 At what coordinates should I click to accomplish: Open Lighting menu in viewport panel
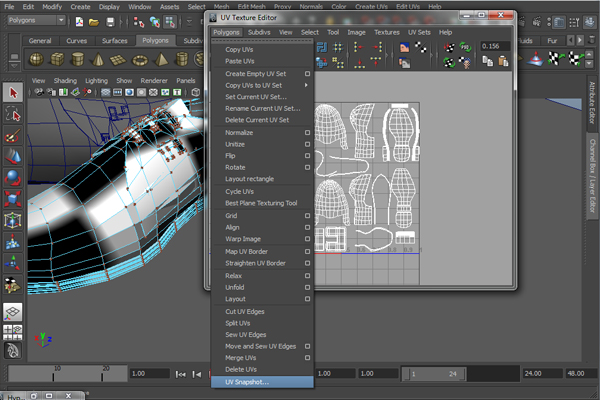click(x=96, y=81)
